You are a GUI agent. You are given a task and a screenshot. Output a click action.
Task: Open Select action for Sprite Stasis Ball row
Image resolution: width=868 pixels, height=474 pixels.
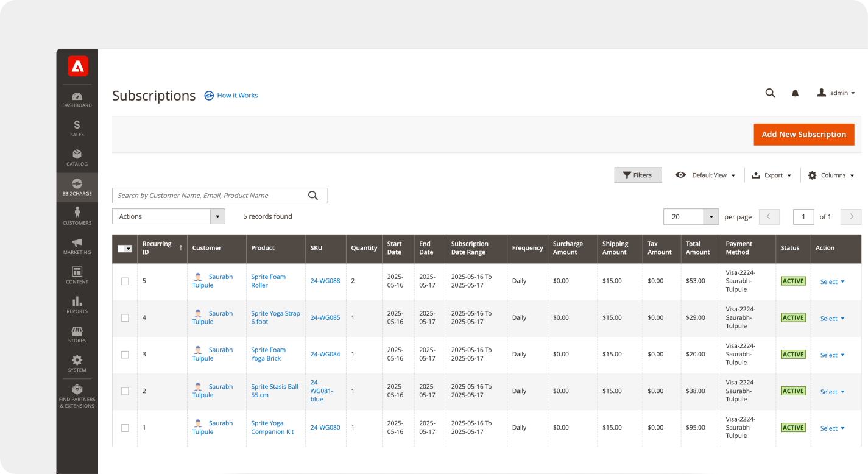[832, 391]
